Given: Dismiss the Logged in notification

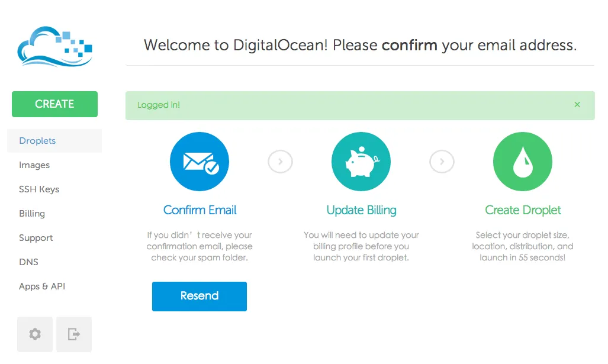Looking at the screenshot, I should (577, 104).
